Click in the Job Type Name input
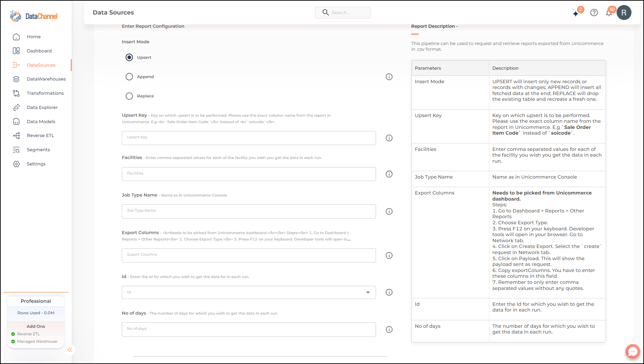 point(249,211)
